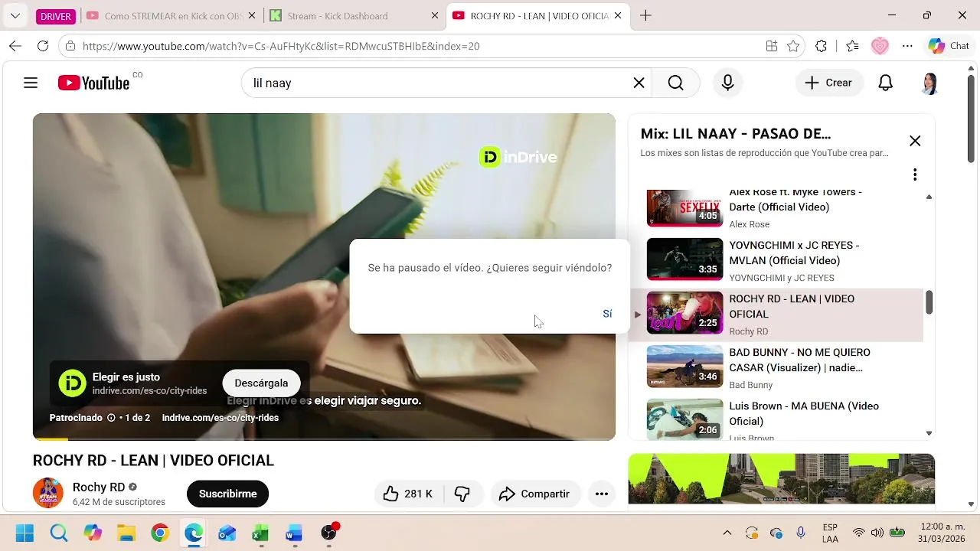Bookmark this page with the star icon
Viewport: 980px width, 551px height.
pos(793,46)
